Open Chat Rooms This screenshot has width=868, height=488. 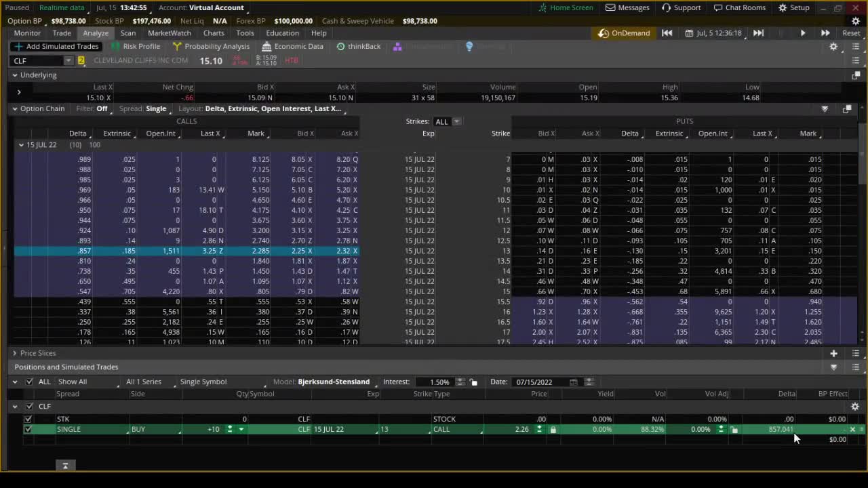click(x=738, y=7)
